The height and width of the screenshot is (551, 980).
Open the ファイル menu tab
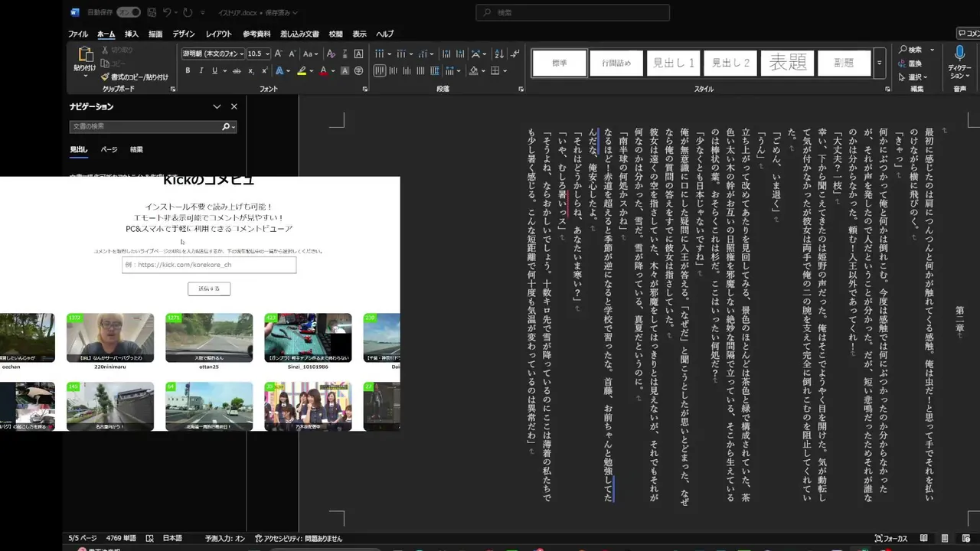click(78, 34)
